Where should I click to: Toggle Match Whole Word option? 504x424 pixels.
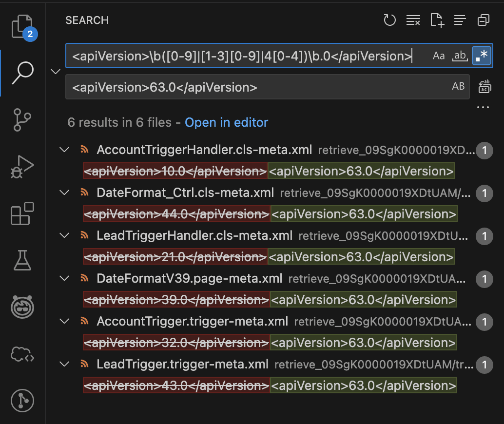click(x=460, y=56)
